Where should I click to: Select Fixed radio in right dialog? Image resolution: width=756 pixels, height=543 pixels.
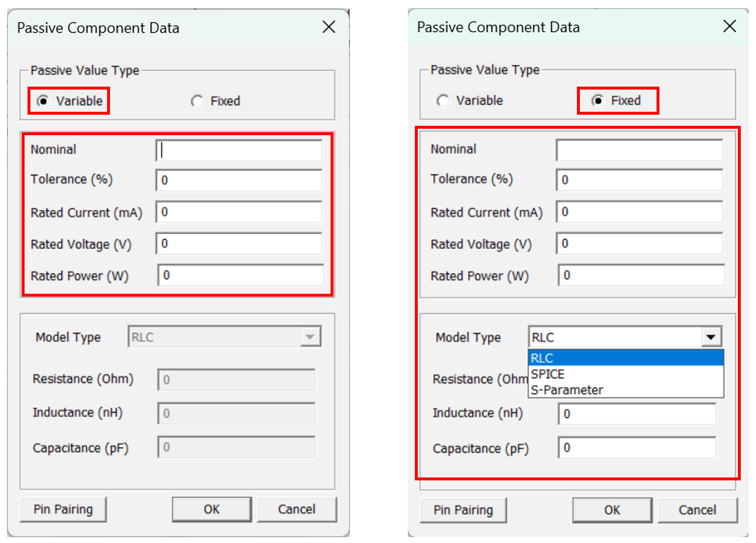597,101
